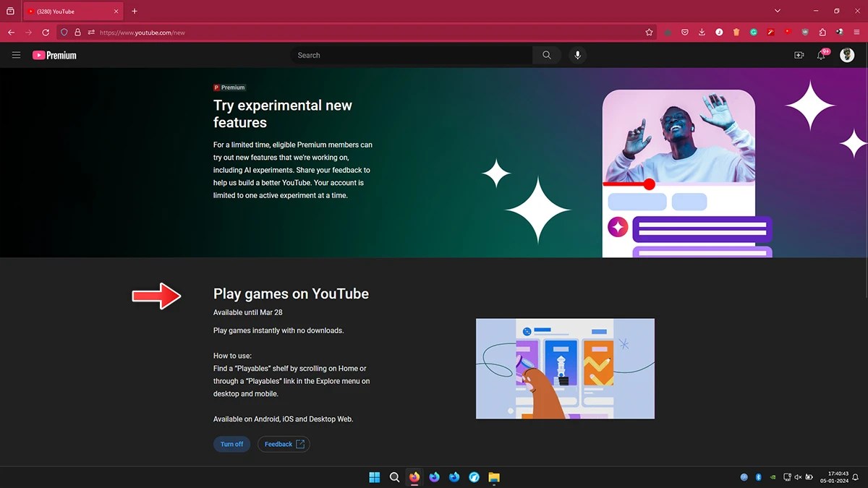Viewport: 868px width, 488px height.
Task: Select the (3280) YouTube tab
Action: click(x=75, y=12)
